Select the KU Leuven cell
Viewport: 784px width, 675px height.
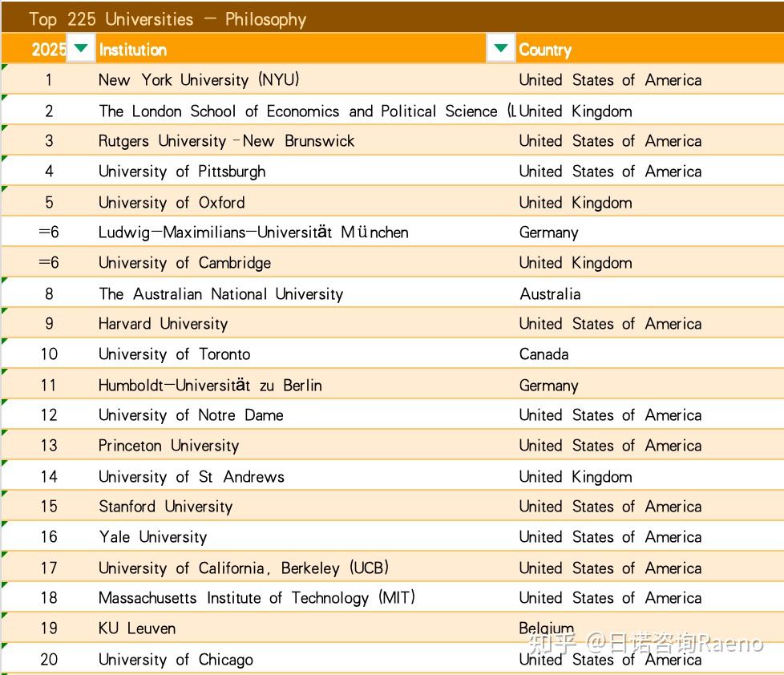(x=137, y=629)
